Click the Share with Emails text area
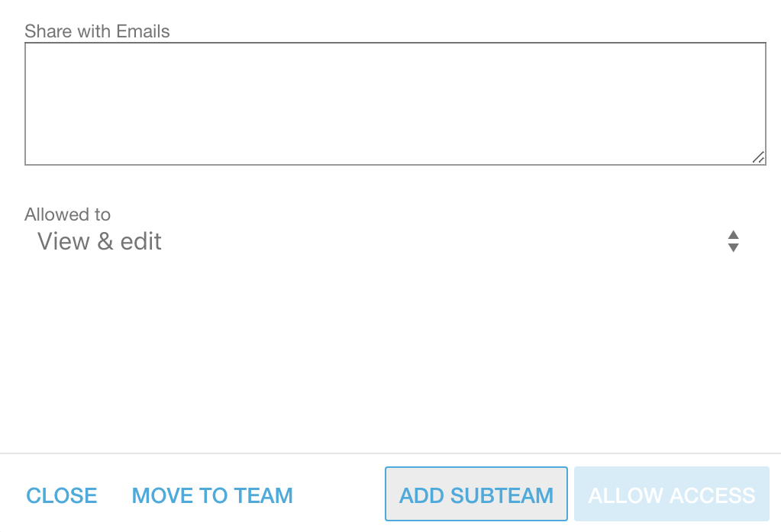Image resolution: width=781 pixels, height=532 pixels. 395,104
